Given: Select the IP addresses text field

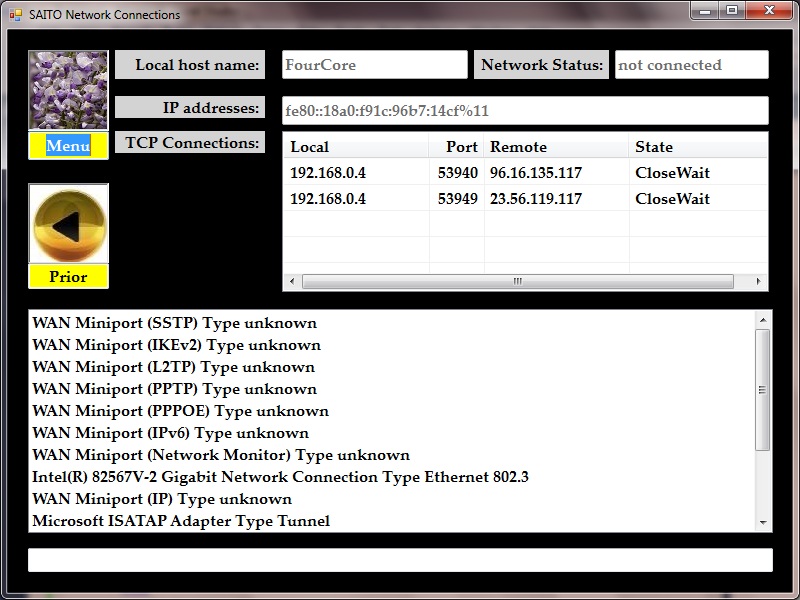Looking at the screenshot, I should click(525, 111).
